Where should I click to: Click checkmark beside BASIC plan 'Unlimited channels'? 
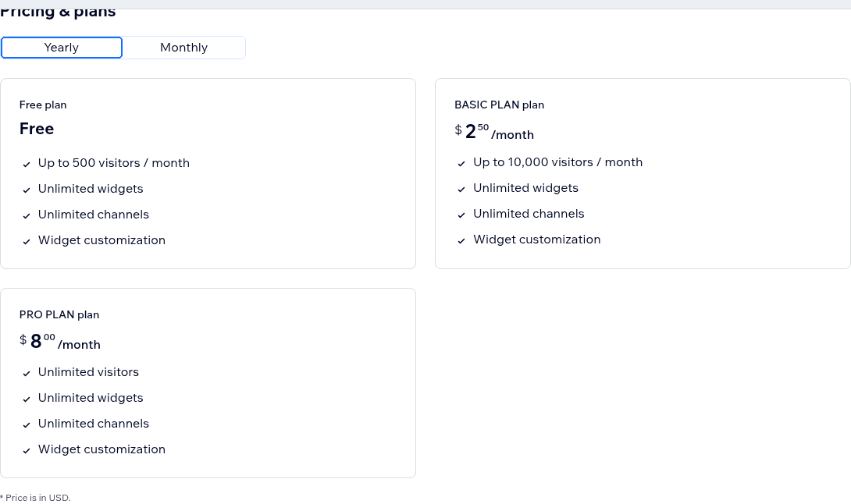click(461, 215)
